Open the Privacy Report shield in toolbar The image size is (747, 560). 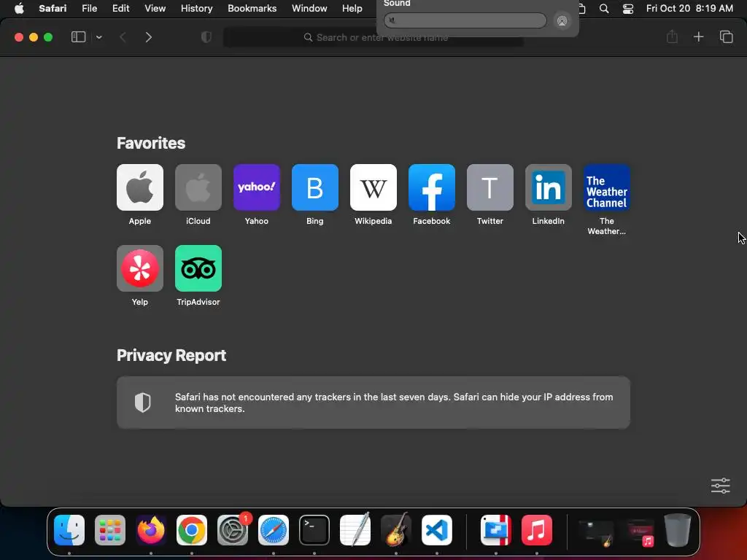coord(206,37)
